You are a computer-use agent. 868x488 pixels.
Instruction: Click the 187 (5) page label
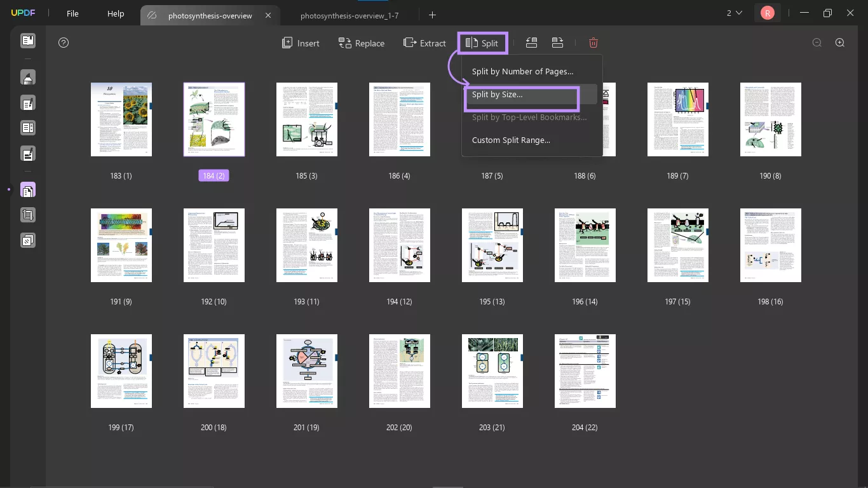coord(492,175)
